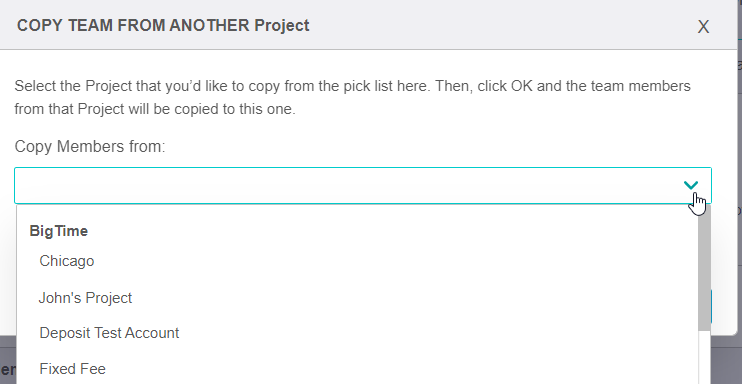Collapse the project list using teal chevron
The height and width of the screenshot is (384, 742).
[691, 185]
